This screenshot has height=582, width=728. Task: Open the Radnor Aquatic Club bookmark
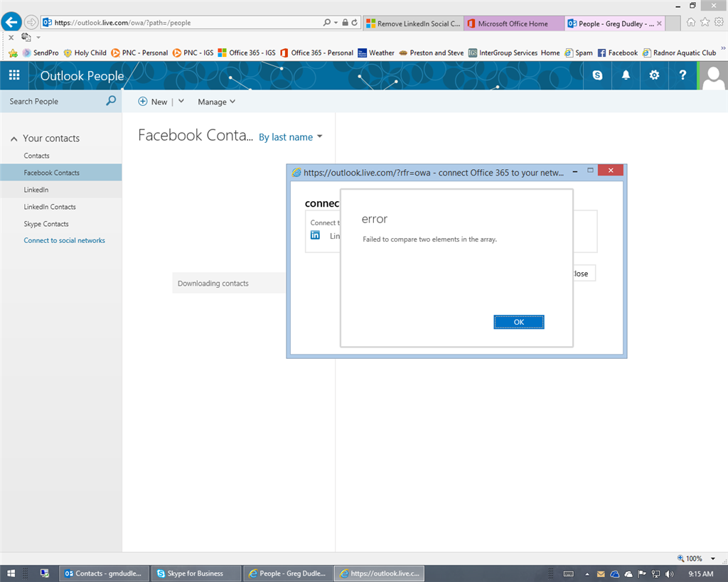pos(679,53)
